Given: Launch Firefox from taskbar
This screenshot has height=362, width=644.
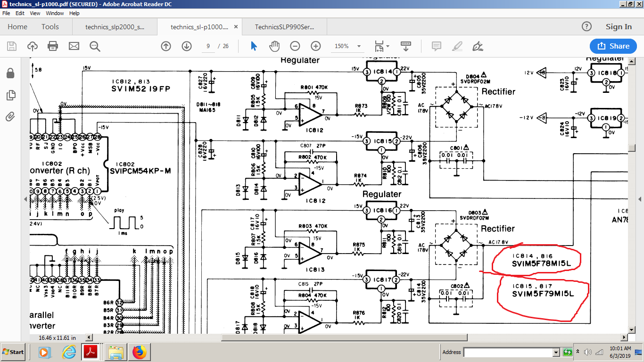Looking at the screenshot, I should click(139, 352).
